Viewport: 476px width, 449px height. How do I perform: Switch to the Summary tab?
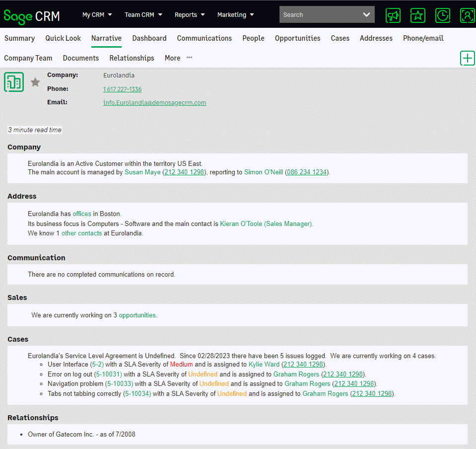20,38
